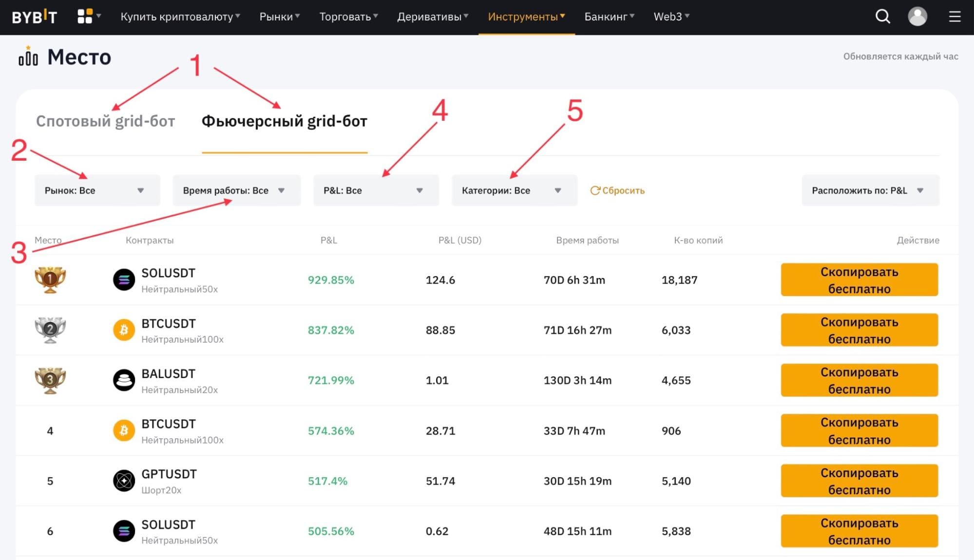Open the hamburger menu icon
974x560 pixels.
(x=955, y=17)
